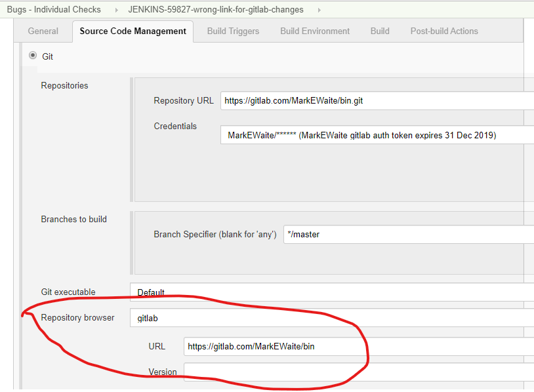Image resolution: width=534 pixels, height=392 pixels.
Task: Open the Bugs - Individual Checks breadcrumb
Action: [54, 10]
